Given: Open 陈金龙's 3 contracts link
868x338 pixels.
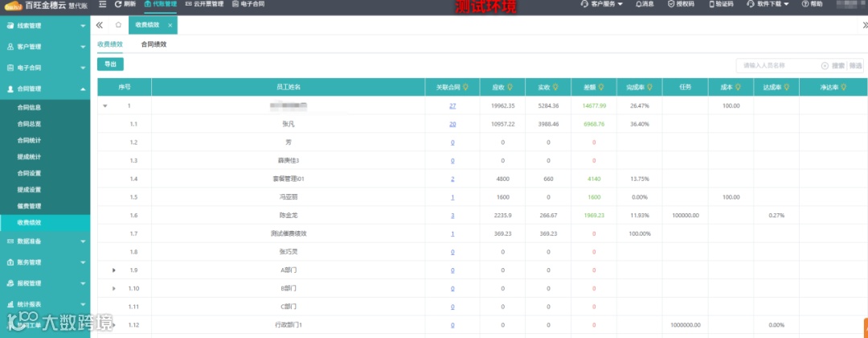Looking at the screenshot, I should [x=452, y=216].
